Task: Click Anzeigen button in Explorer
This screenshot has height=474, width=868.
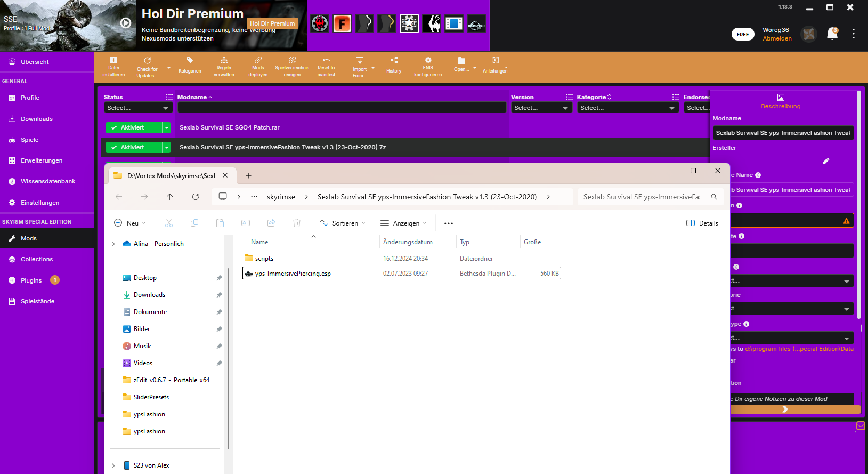Action: pos(403,223)
